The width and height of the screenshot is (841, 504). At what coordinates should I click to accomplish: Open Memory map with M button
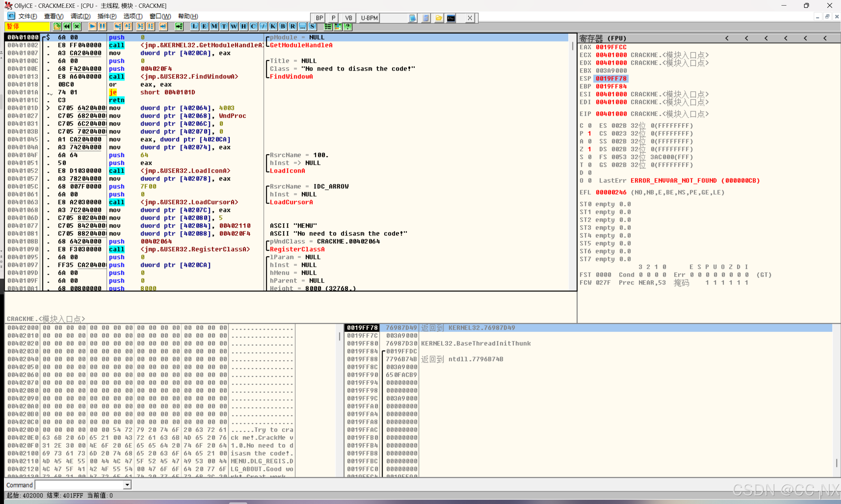click(x=214, y=26)
